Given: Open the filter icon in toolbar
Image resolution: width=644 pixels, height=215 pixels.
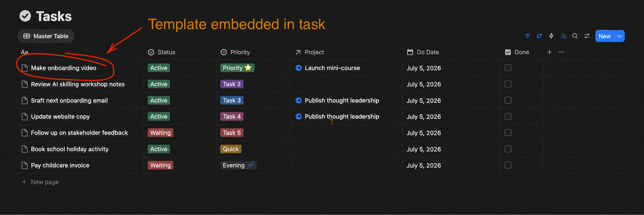Looking at the screenshot, I should coord(527,36).
